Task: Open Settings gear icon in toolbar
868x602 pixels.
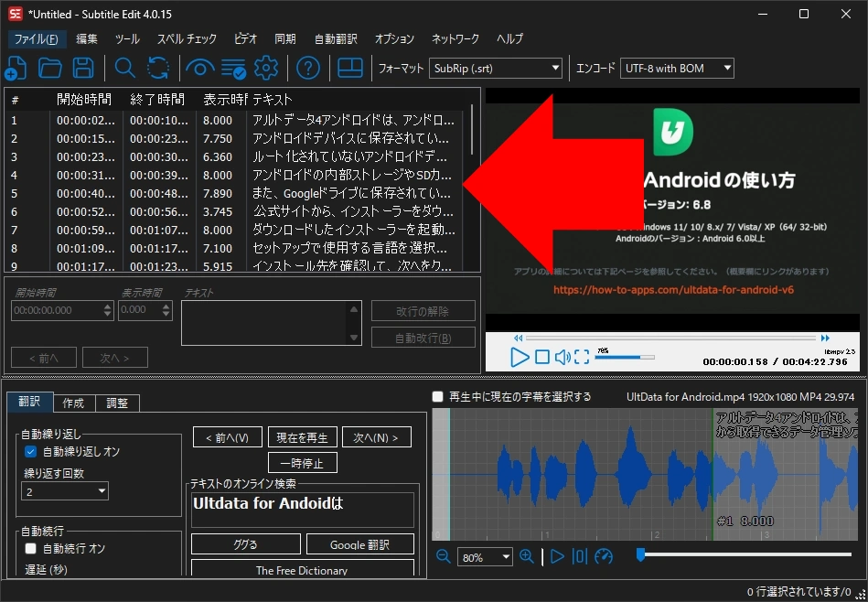Action: point(266,69)
